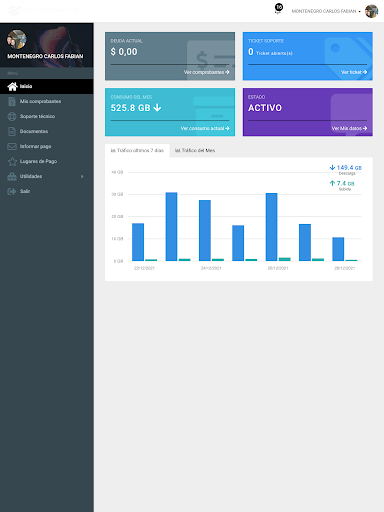Click the Utilidades toolbox icon
384x512 pixels.
tap(12, 176)
